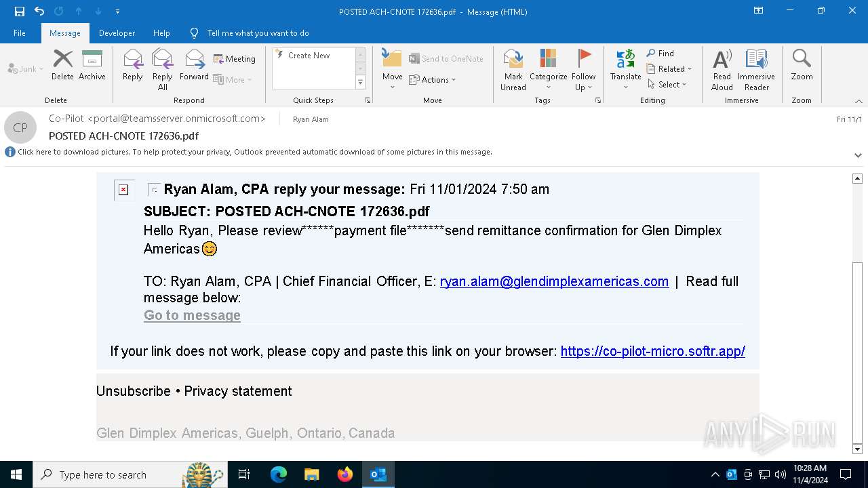This screenshot has height=488, width=868.
Task: Show hidden system tray icons
Action: tap(715, 474)
